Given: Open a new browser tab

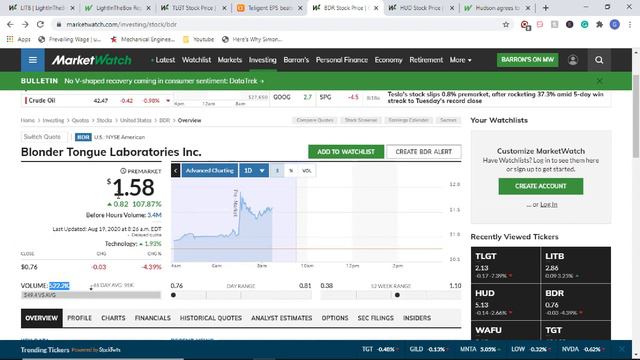Looking at the screenshot, I should 545,8.
